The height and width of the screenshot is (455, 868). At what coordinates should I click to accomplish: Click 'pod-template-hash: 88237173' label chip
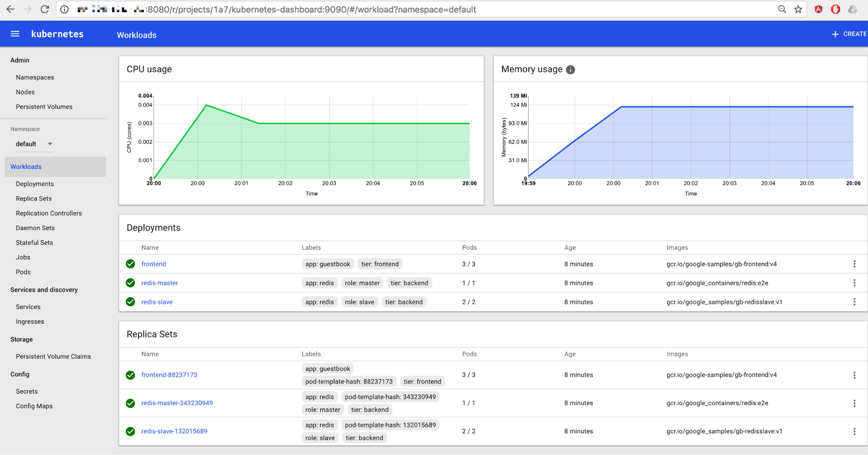point(349,382)
